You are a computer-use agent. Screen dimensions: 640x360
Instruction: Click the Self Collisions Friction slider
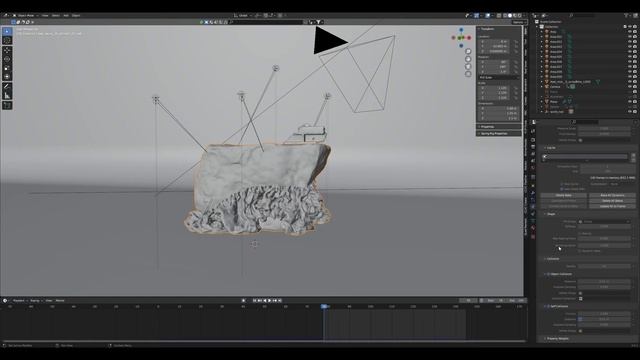tap(604, 314)
